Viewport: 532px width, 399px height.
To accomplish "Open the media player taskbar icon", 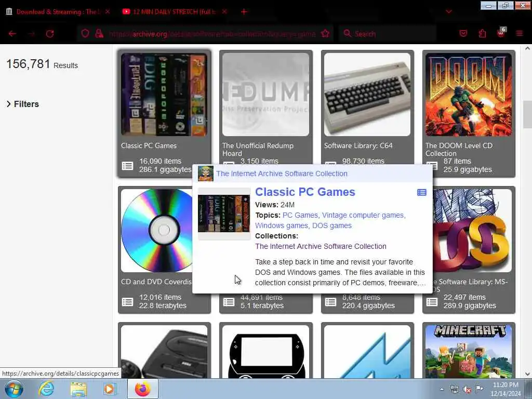I will pos(109,389).
